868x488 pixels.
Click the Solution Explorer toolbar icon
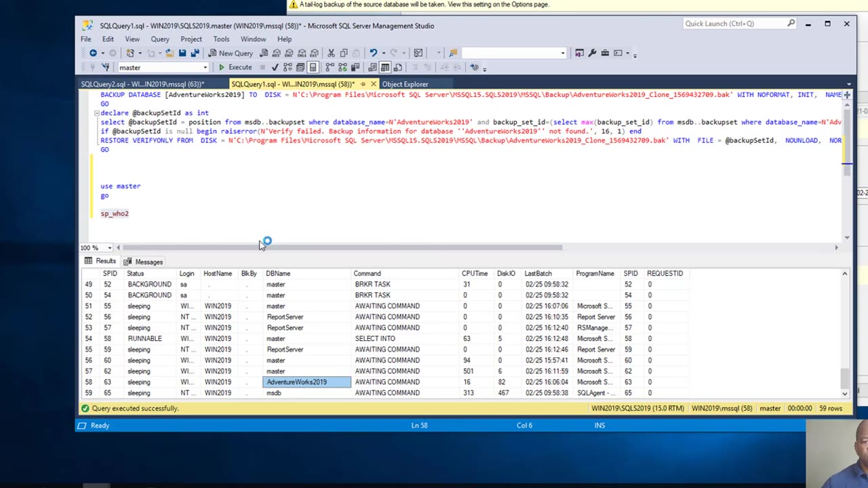(579, 53)
